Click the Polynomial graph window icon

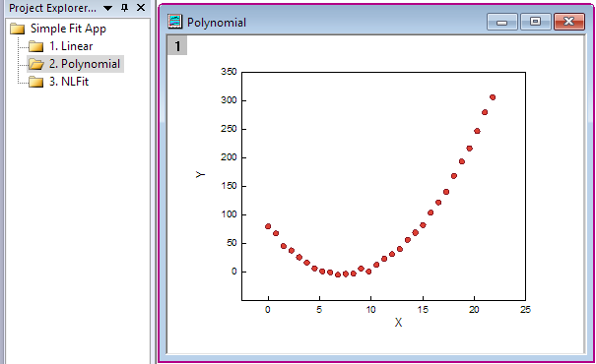(174, 22)
